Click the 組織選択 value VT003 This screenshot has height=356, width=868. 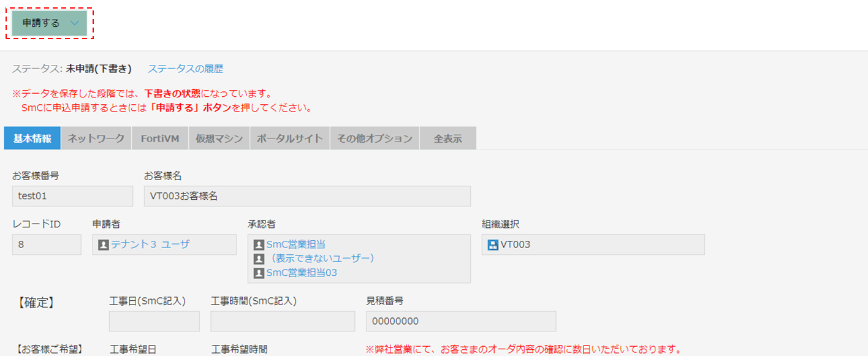(516, 244)
